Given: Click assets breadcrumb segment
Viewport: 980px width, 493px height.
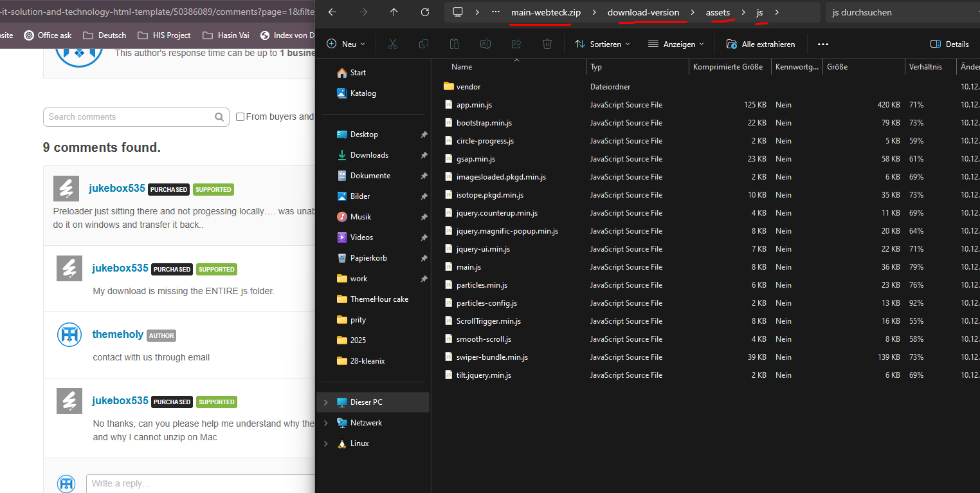Looking at the screenshot, I should (718, 12).
